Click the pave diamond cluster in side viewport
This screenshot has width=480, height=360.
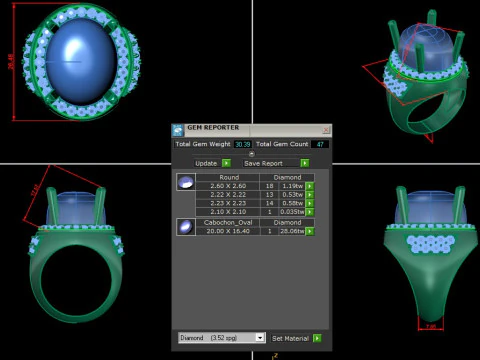pyautogui.click(x=430, y=244)
